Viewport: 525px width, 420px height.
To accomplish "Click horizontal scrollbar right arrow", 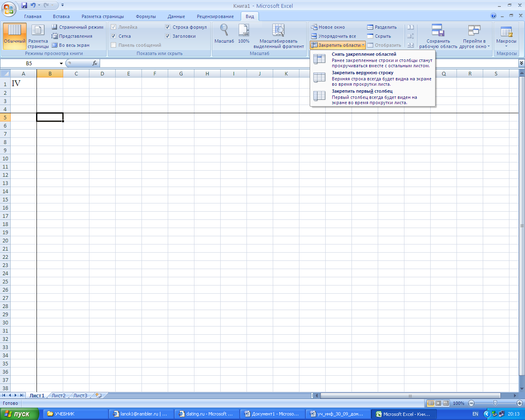I will [515, 396].
